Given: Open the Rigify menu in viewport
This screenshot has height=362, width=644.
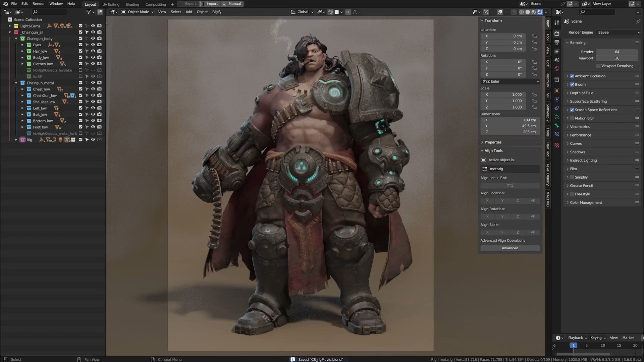Looking at the screenshot, I should point(217,12).
